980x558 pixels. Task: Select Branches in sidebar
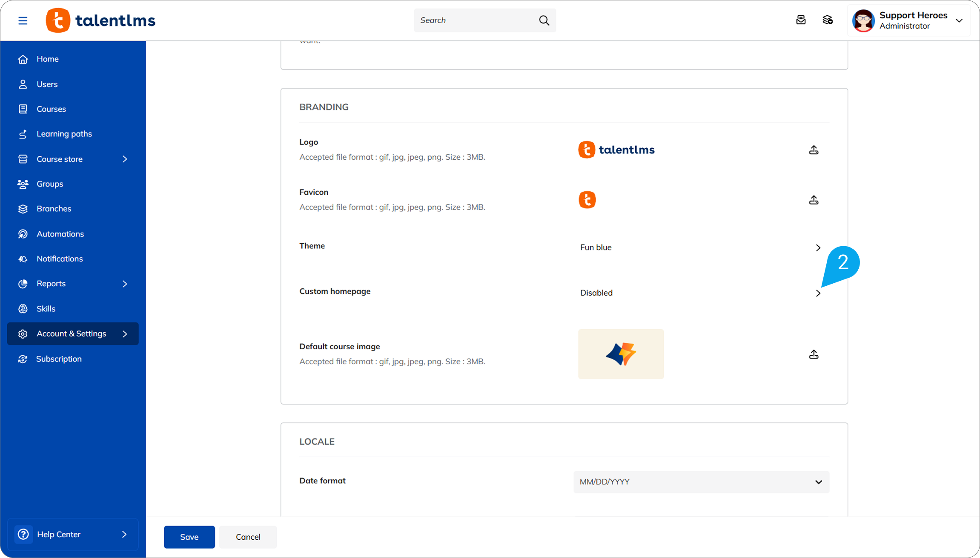click(54, 209)
